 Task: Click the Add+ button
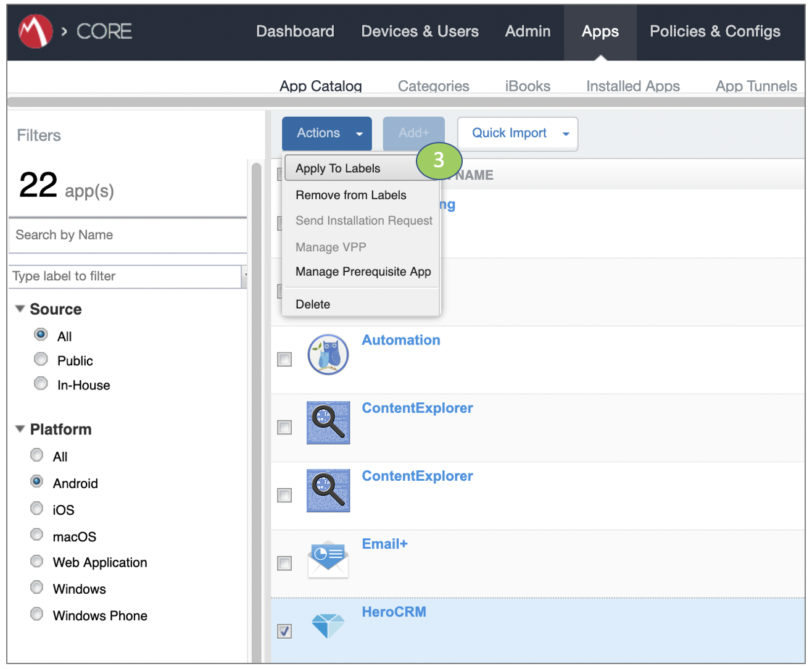click(x=413, y=133)
